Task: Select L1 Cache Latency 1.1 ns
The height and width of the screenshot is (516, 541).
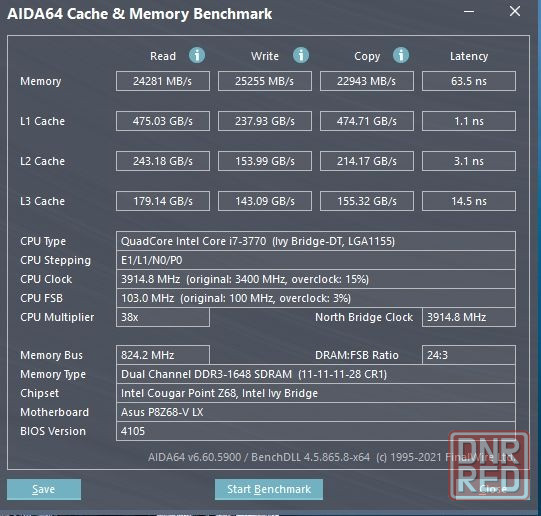Action: [x=469, y=121]
